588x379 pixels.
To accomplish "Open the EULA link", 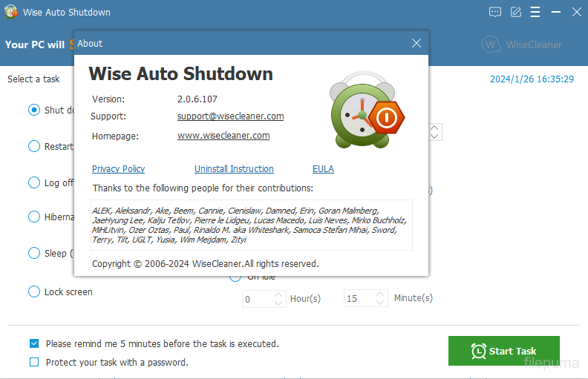I will tap(323, 169).
